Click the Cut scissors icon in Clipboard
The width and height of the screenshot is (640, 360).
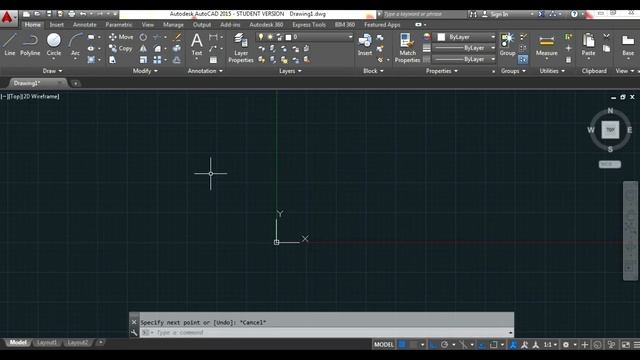pos(607,37)
